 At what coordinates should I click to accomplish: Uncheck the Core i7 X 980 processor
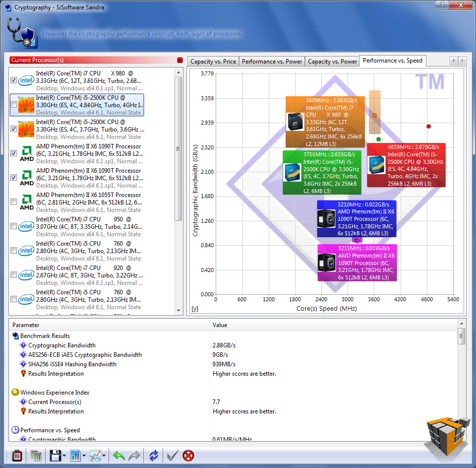[13, 80]
